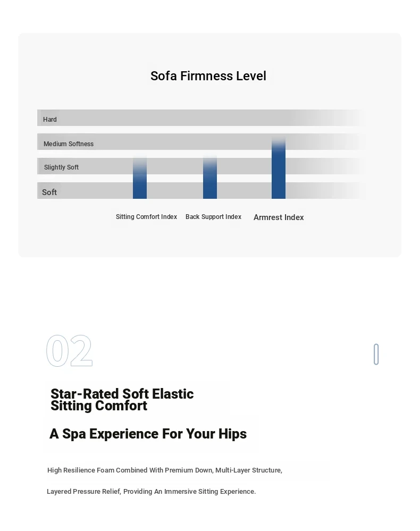Click the Layered Pressure Relief text line
Image resolution: width=420 pixels, height=531 pixels.
point(151,491)
